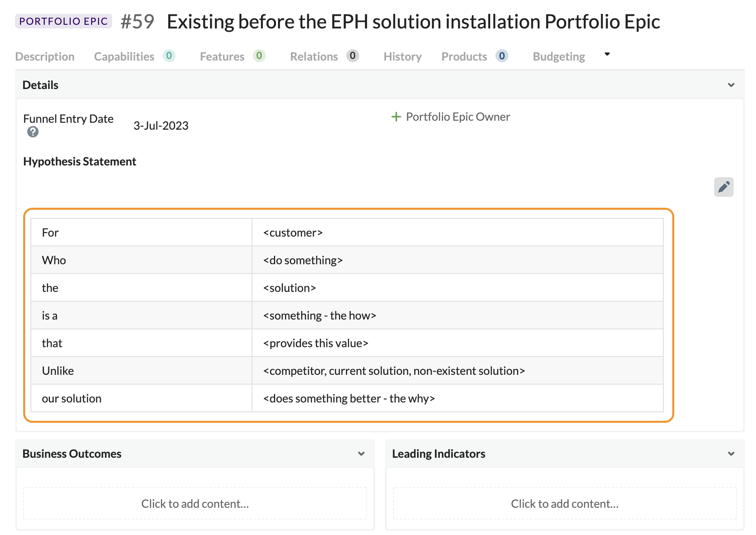Select the Funnel Entry Date value 3-Jul-2023
The width and height of the screenshot is (756, 535).
(x=161, y=125)
